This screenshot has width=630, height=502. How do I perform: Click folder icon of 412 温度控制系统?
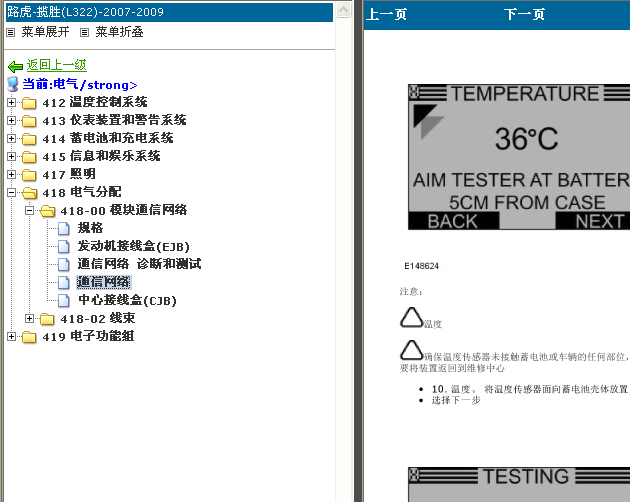29,103
